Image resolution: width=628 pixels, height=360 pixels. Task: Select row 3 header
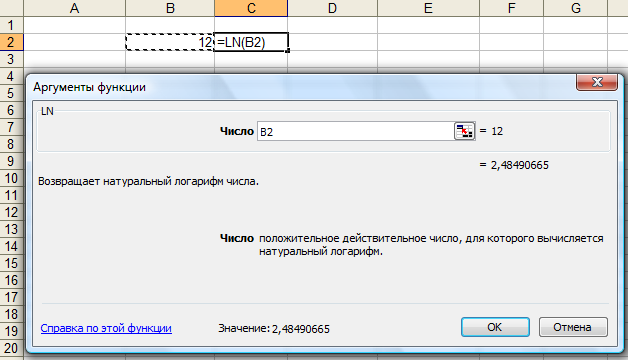[x=12, y=59]
